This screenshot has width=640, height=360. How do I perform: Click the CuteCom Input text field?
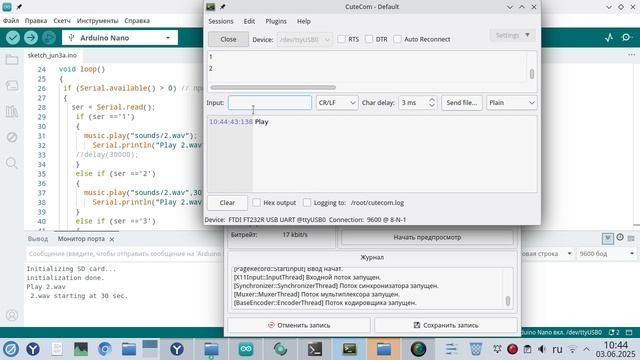coord(270,103)
